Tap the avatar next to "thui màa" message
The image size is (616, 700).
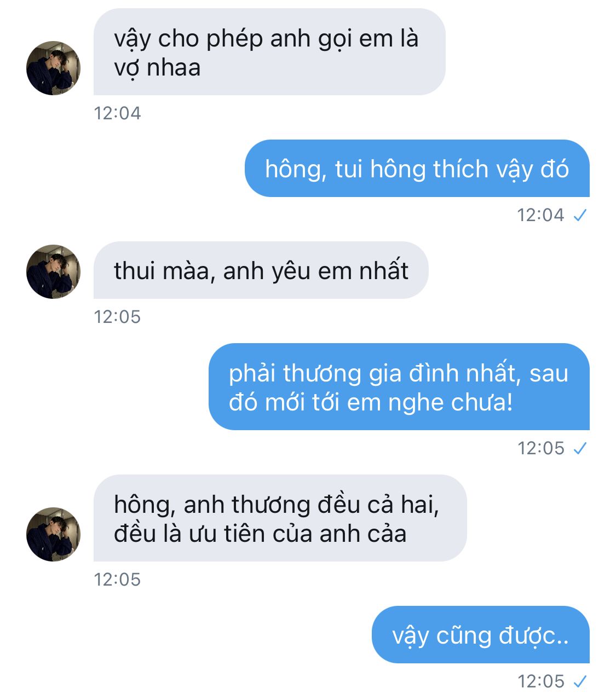[53, 271]
